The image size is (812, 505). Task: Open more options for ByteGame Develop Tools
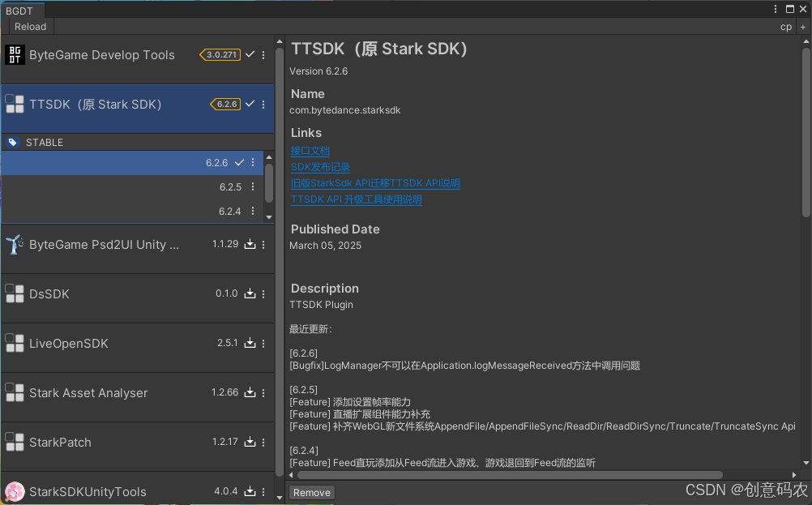pos(263,55)
